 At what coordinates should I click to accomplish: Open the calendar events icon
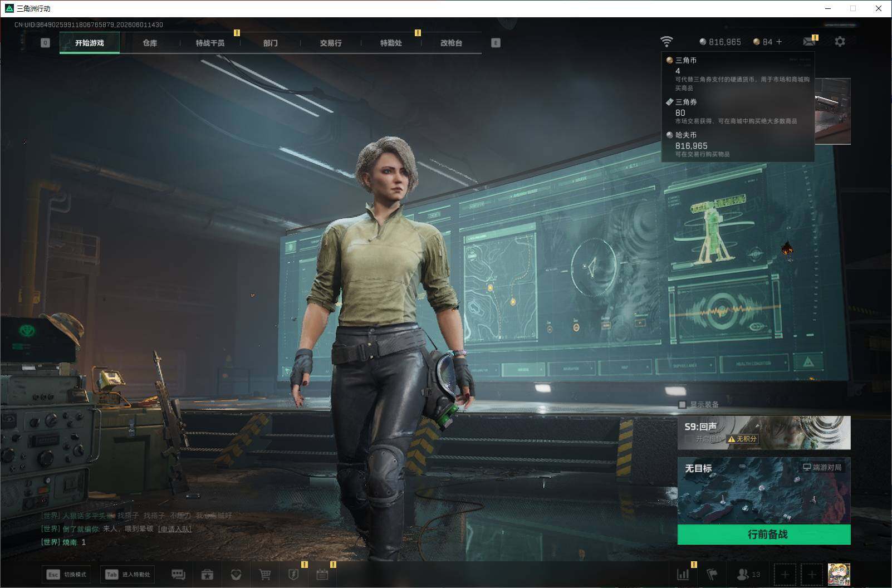point(322,574)
